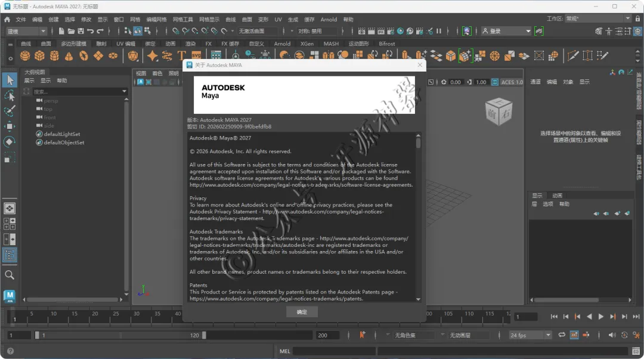Switch to the XGen shelf tab
This screenshot has height=359, width=644.
[307, 44]
